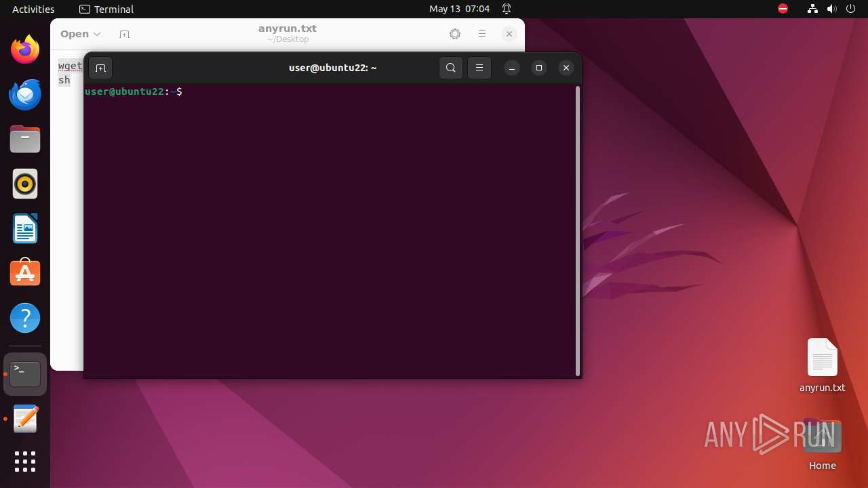Open dropdown in the text editor

(81, 34)
